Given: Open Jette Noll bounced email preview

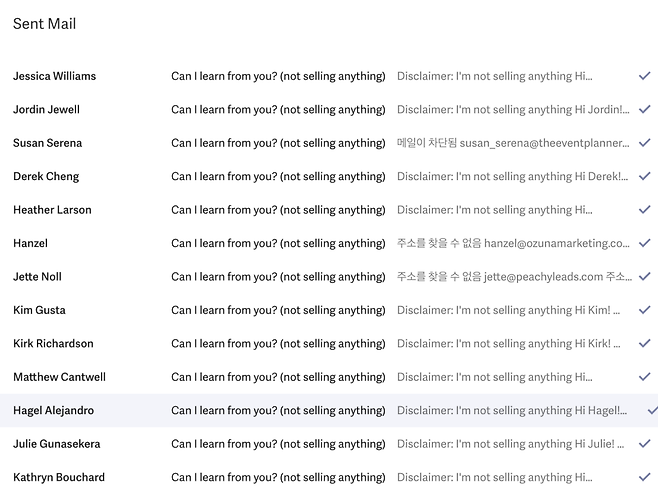Looking at the screenshot, I should point(513,277).
